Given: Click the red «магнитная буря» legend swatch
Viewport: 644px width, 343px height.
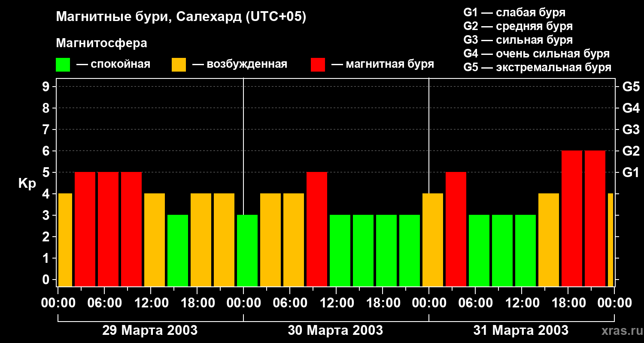Looking at the screenshot, I should [x=318, y=65].
